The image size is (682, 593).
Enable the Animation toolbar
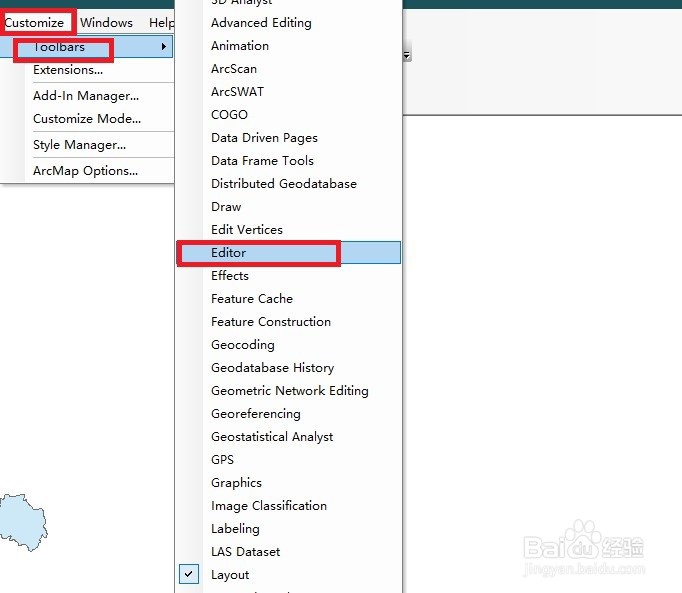(x=240, y=45)
